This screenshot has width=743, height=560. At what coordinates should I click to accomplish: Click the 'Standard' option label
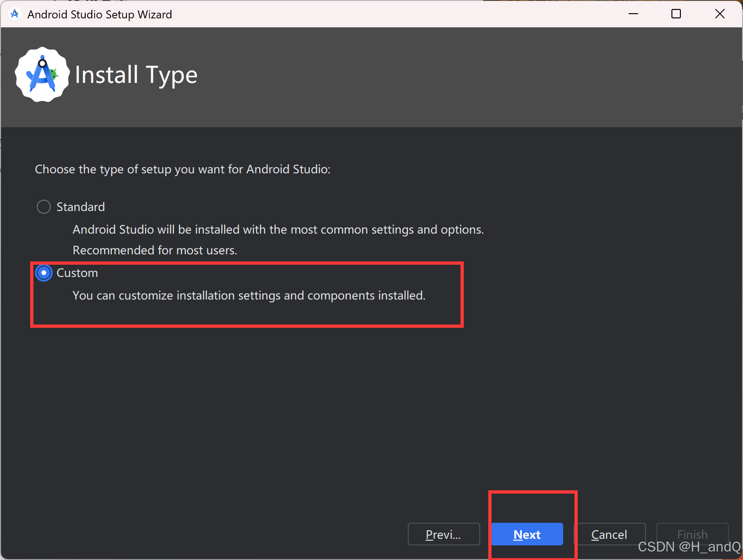click(81, 207)
